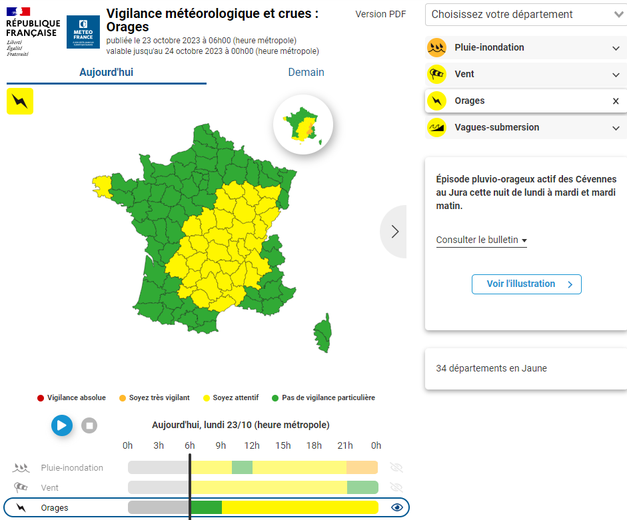The height and width of the screenshot is (520, 627).
Task: Click Corsica on the France map
Action: (x=323, y=333)
